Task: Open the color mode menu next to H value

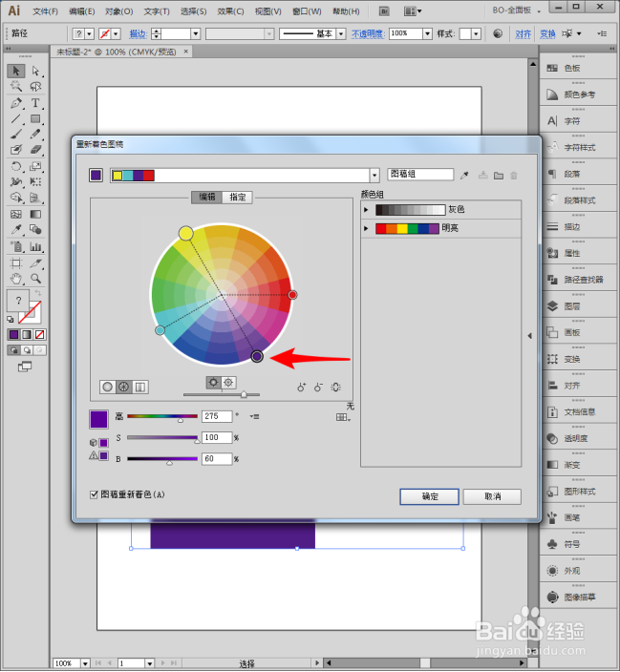Action: [254, 416]
